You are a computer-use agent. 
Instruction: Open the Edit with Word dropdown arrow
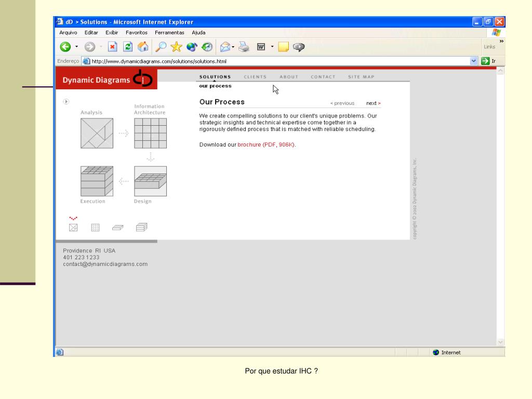click(272, 47)
